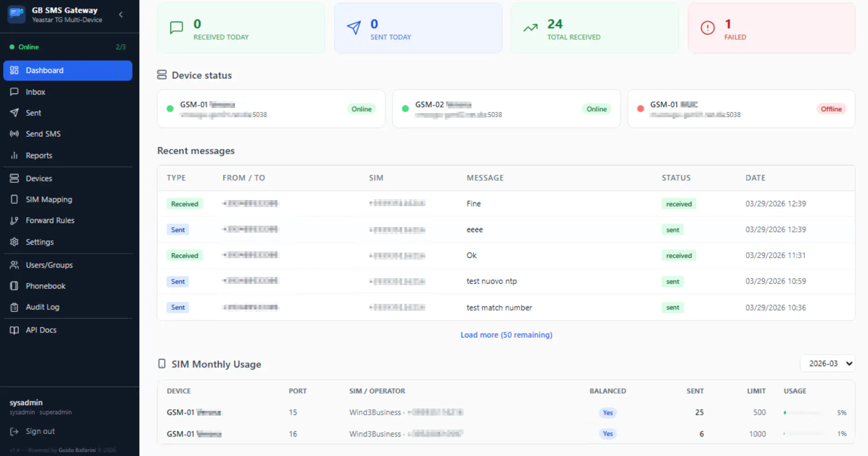Click the Sign out arrow icon

coord(14,431)
